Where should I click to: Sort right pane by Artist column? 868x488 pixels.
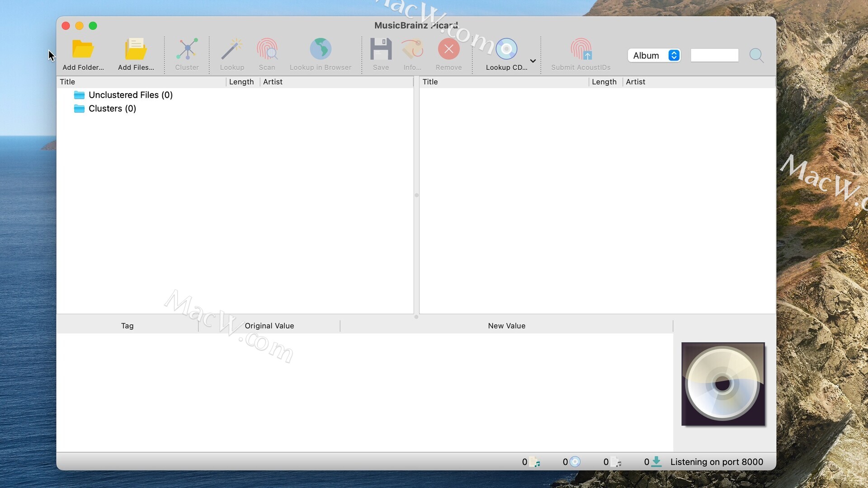pyautogui.click(x=699, y=82)
